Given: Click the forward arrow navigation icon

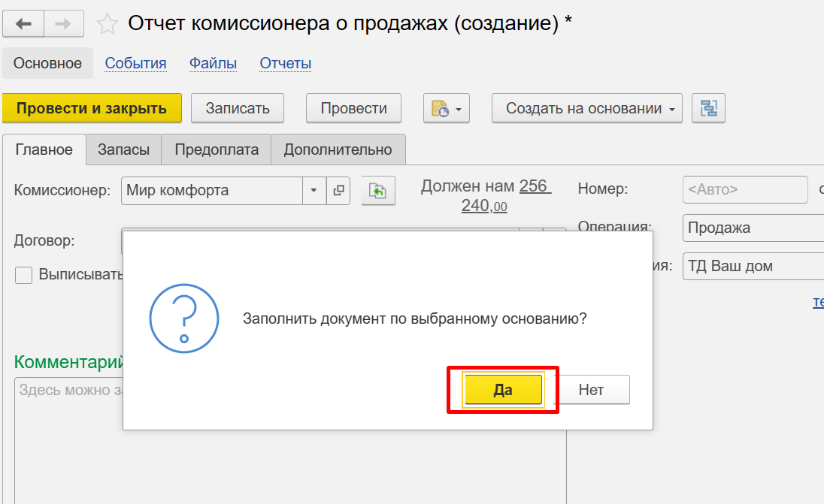Looking at the screenshot, I should coord(64,24).
